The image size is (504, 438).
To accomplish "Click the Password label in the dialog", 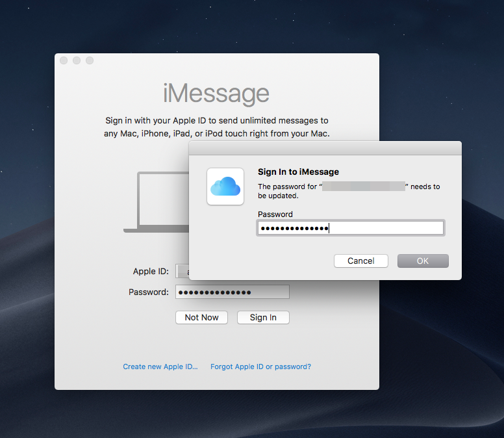I will coord(275,214).
